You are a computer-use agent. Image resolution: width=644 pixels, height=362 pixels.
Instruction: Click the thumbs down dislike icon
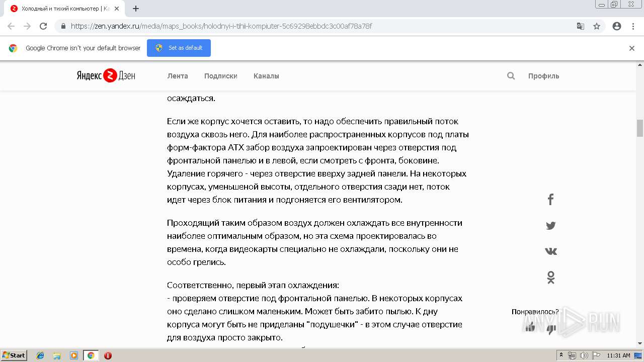551,329
